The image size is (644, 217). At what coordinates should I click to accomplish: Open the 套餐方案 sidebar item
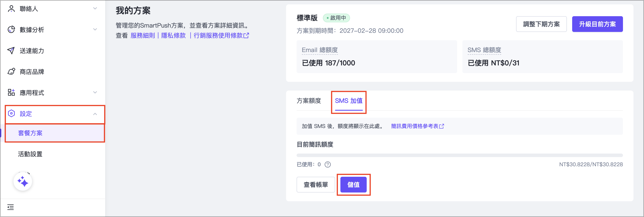(x=30, y=133)
